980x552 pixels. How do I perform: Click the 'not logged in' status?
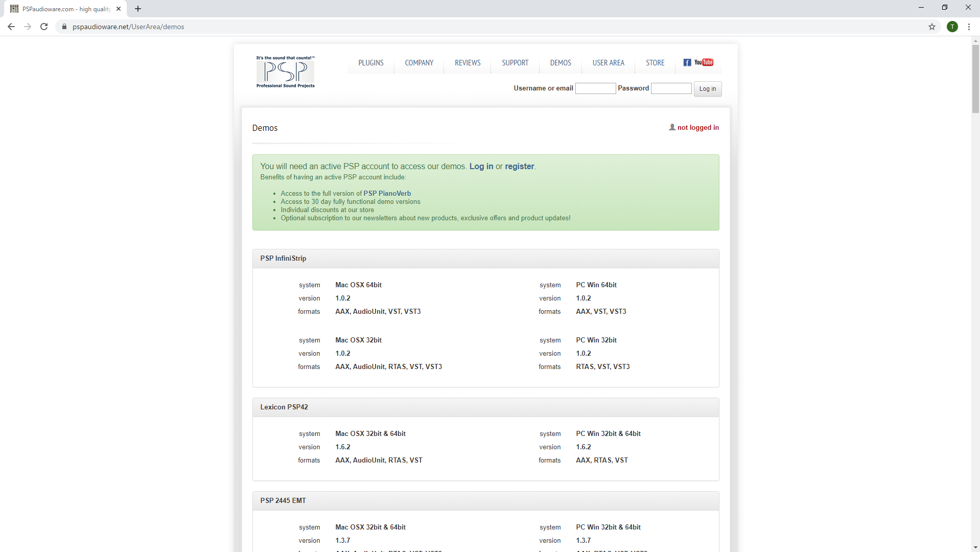(x=694, y=127)
